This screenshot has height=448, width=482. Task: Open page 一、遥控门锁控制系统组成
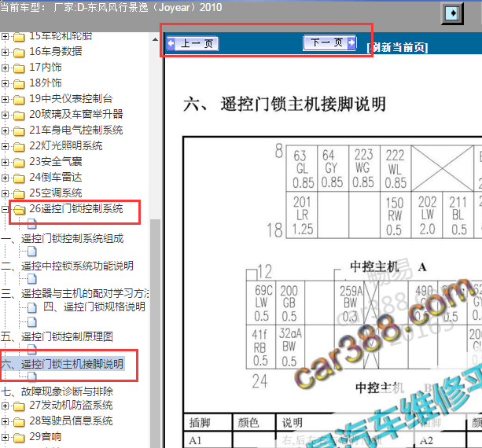click(x=62, y=239)
